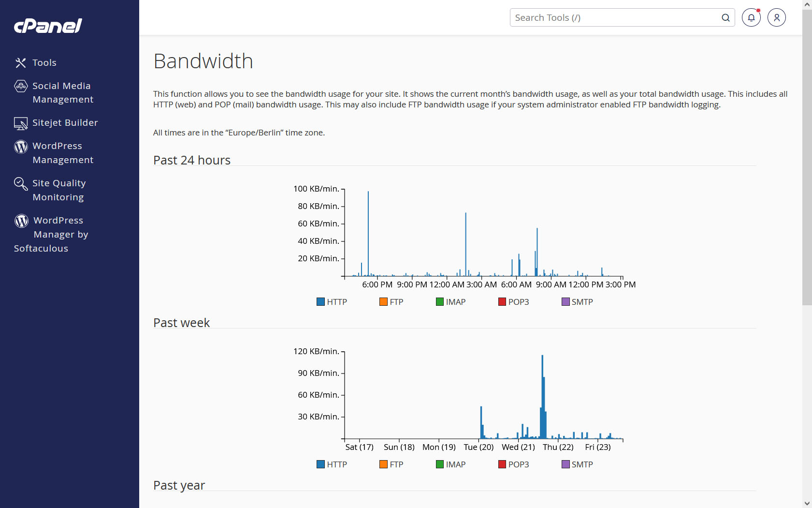Click the Sitejet Builder monitor icon

(x=21, y=123)
